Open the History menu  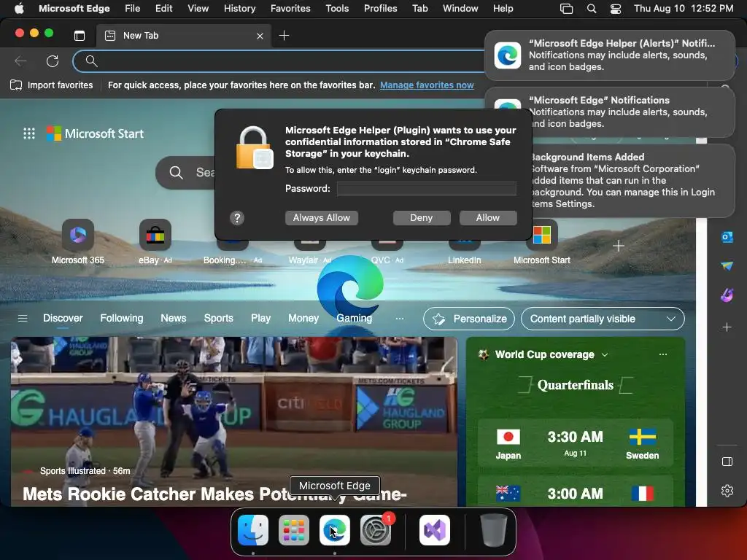click(239, 9)
